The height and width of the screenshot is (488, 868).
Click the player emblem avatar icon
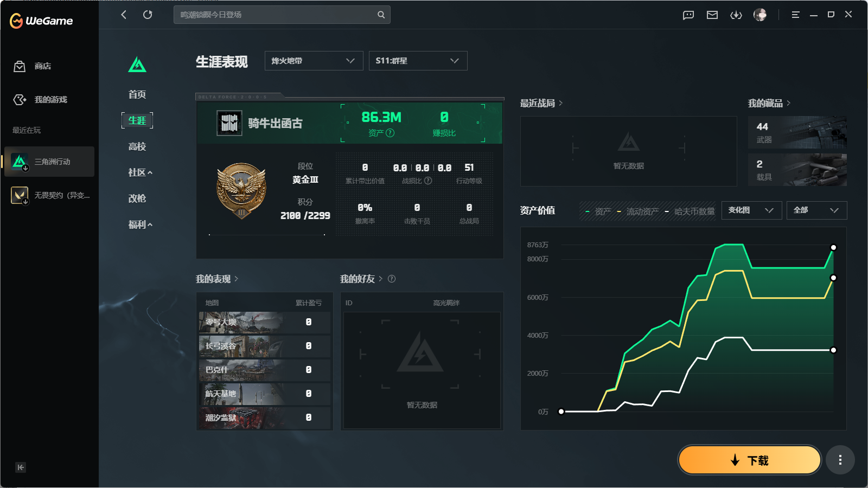(x=229, y=123)
